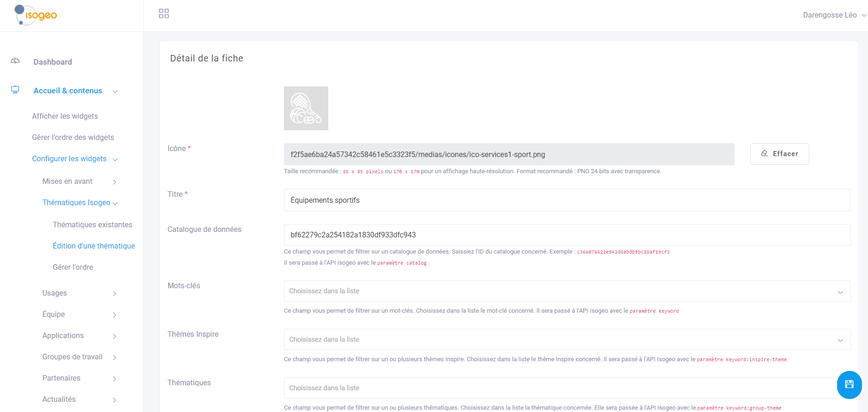The height and width of the screenshot is (412, 868).
Task: Open Thématiques existantes
Action: tap(92, 224)
